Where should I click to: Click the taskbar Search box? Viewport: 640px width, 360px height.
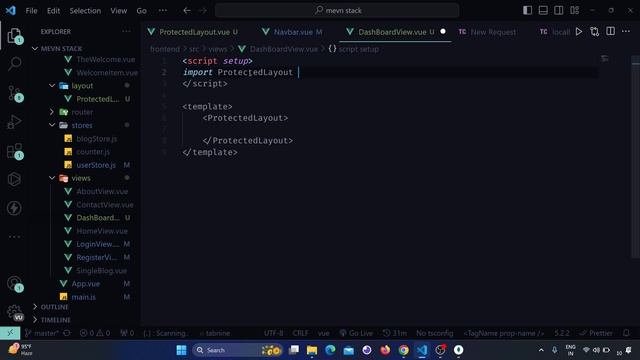(238, 350)
